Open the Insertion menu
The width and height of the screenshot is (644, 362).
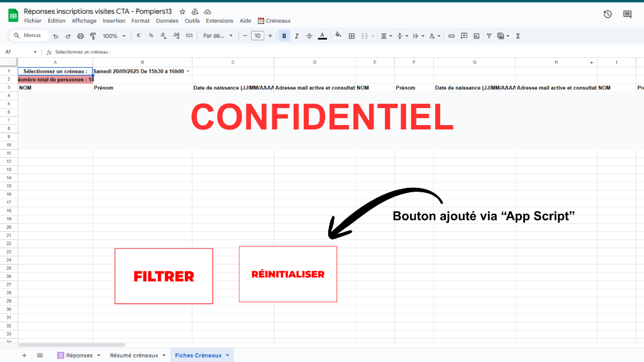coord(114,21)
